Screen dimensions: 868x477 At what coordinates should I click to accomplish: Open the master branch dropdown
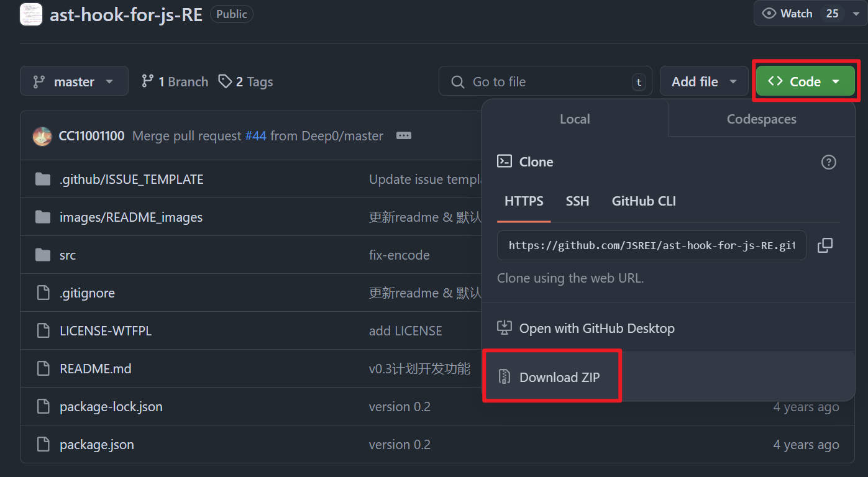click(x=74, y=81)
